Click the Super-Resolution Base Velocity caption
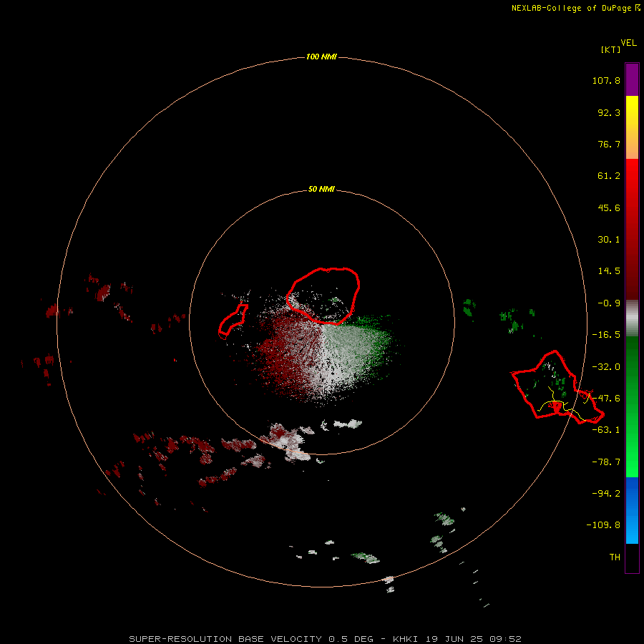The image size is (644, 644). point(325,639)
